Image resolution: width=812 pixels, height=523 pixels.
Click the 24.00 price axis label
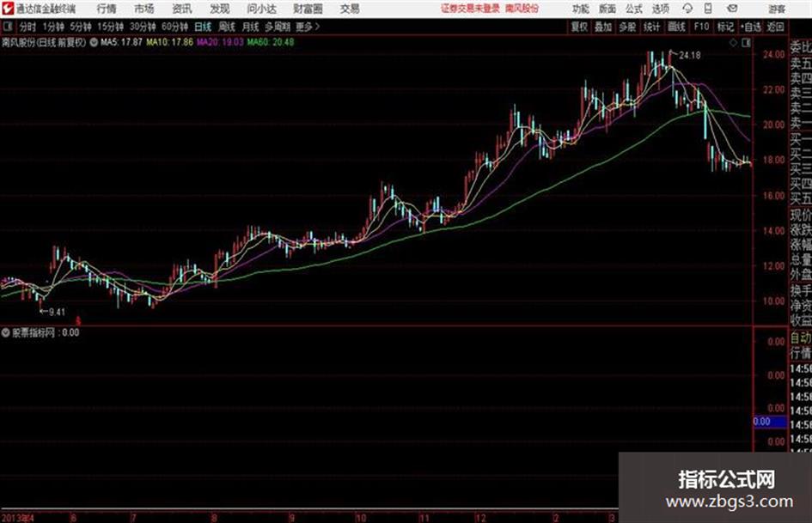773,54
